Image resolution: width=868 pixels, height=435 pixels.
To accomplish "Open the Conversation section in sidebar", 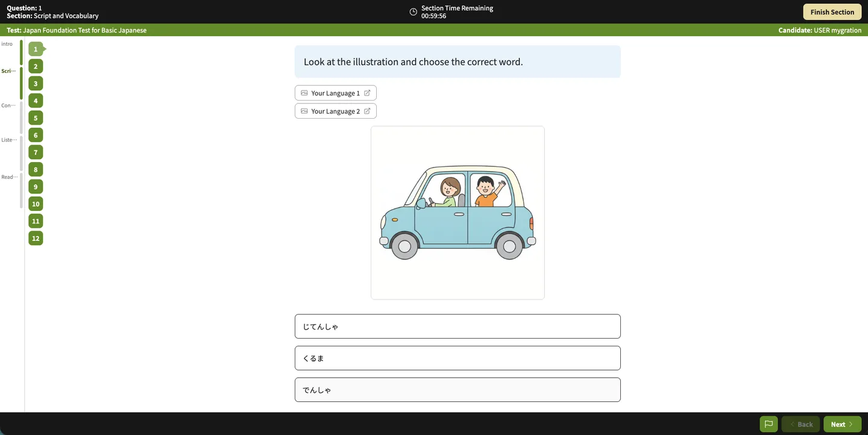I will pyautogui.click(x=8, y=105).
